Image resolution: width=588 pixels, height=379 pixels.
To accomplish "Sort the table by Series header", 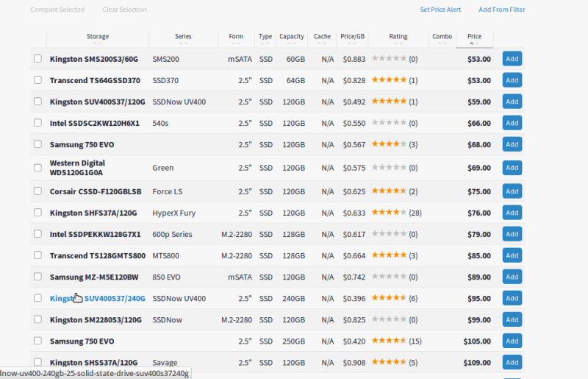I will click(183, 36).
